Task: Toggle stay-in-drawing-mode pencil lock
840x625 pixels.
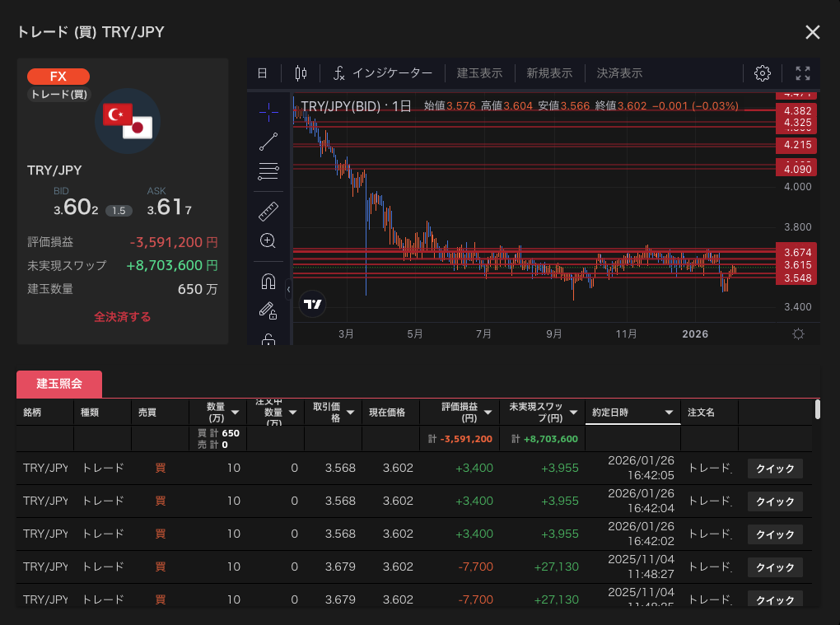Action: coord(268,310)
